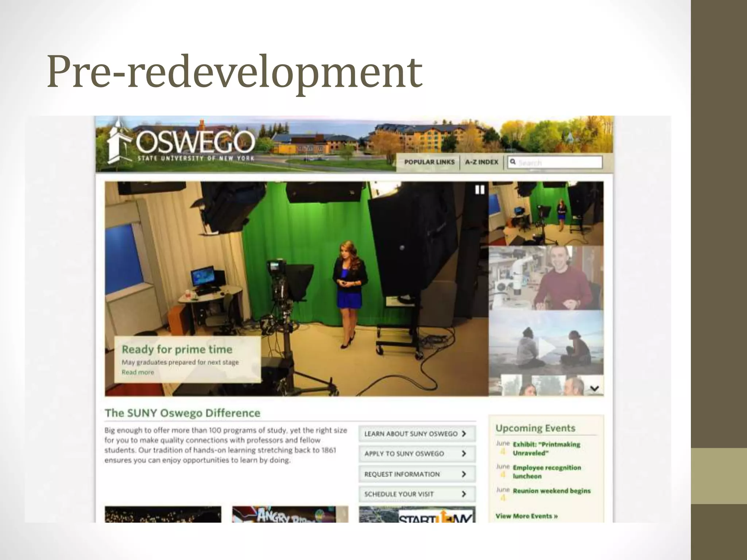Click arrow beside Request Information
This screenshot has width=747, height=560.
tap(464, 474)
